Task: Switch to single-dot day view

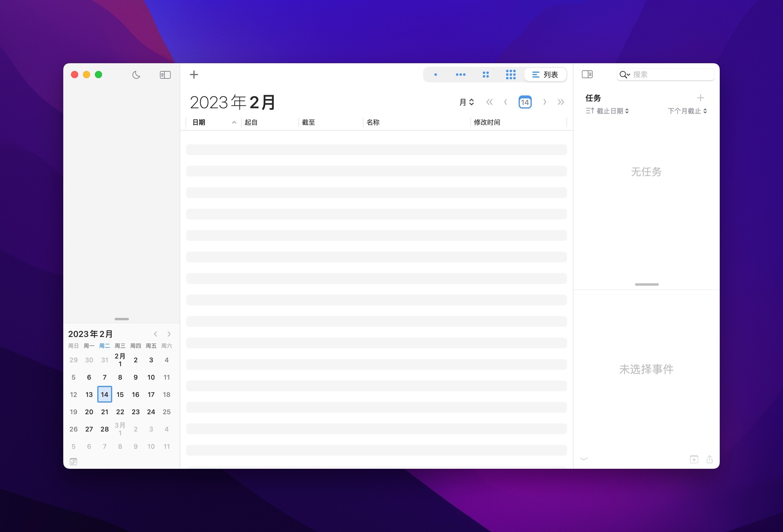Action: (435, 75)
